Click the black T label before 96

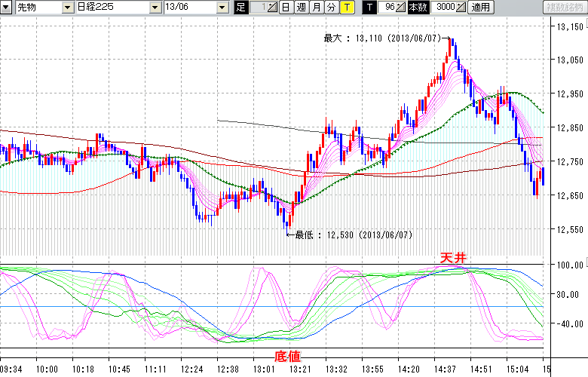coord(369,8)
